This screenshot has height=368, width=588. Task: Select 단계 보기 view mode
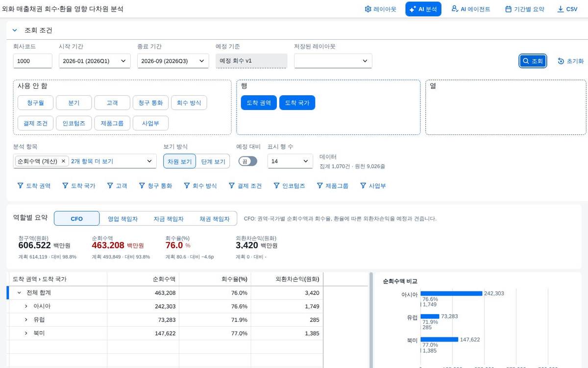click(213, 161)
